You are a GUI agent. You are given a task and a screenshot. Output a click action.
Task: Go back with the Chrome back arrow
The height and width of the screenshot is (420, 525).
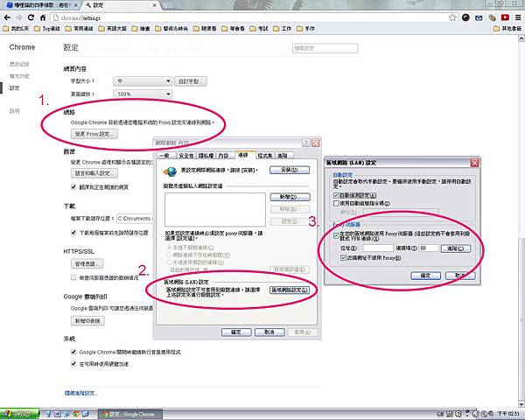click(x=7, y=17)
